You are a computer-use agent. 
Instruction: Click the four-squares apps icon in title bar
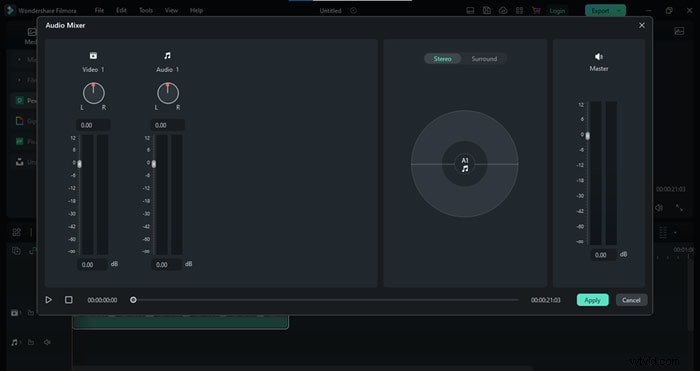point(519,10)
